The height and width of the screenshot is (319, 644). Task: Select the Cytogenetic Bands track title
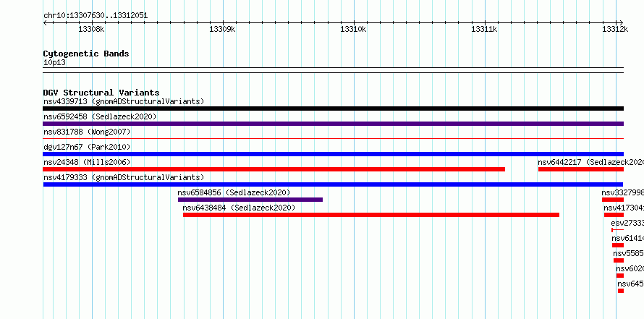[86, 54]
